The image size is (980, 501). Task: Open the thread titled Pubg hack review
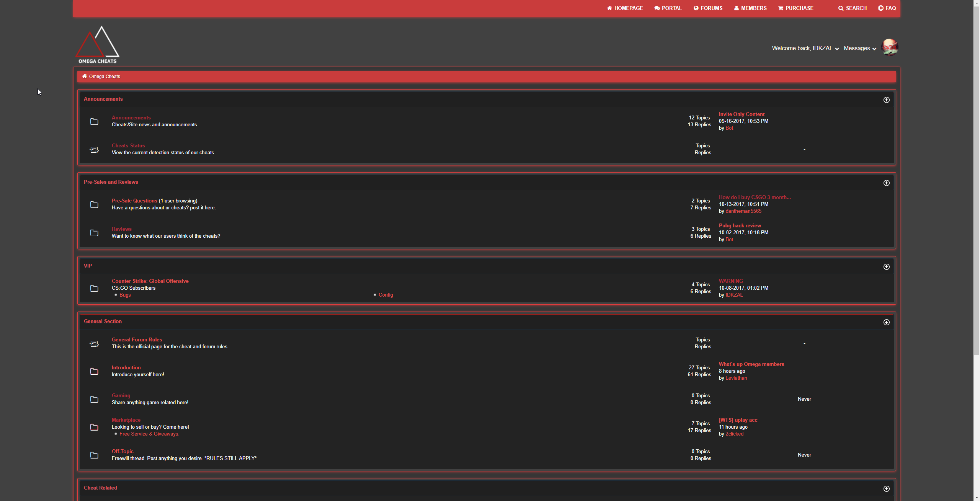point(740,225)
